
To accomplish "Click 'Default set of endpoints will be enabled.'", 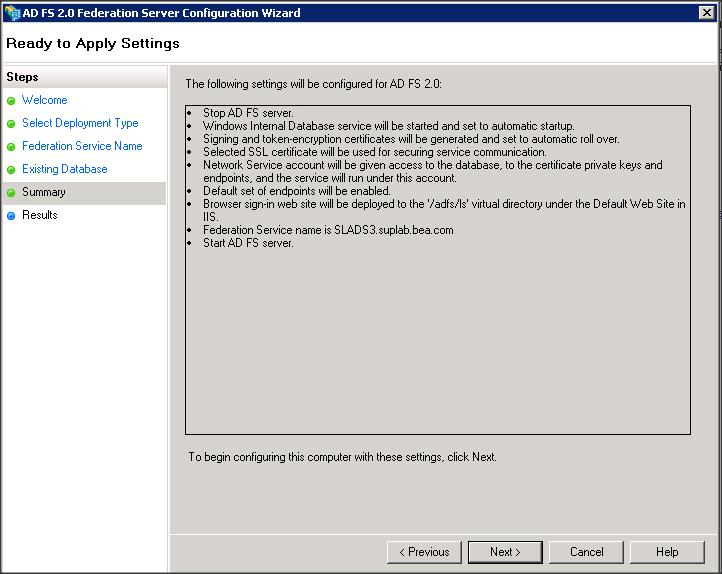I will tap(297, 191).
